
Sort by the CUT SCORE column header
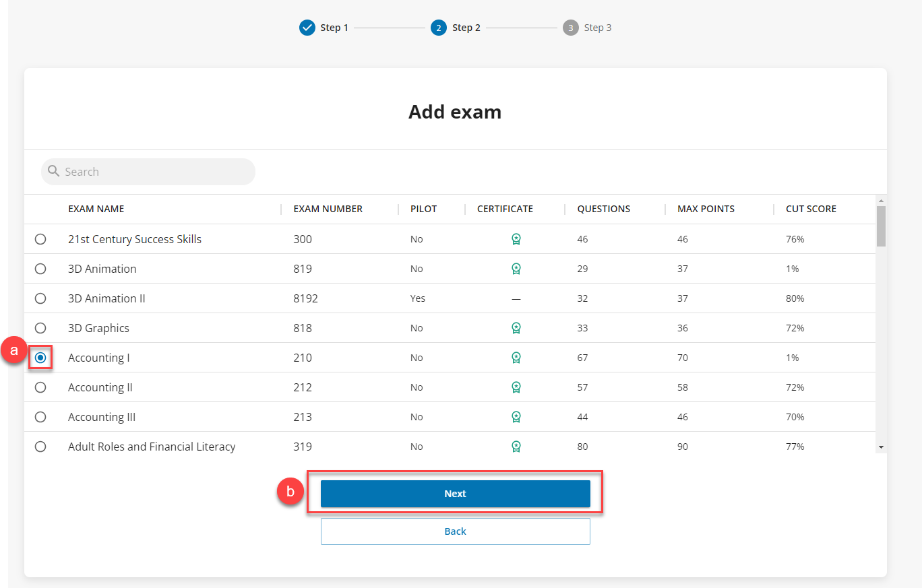811,209
